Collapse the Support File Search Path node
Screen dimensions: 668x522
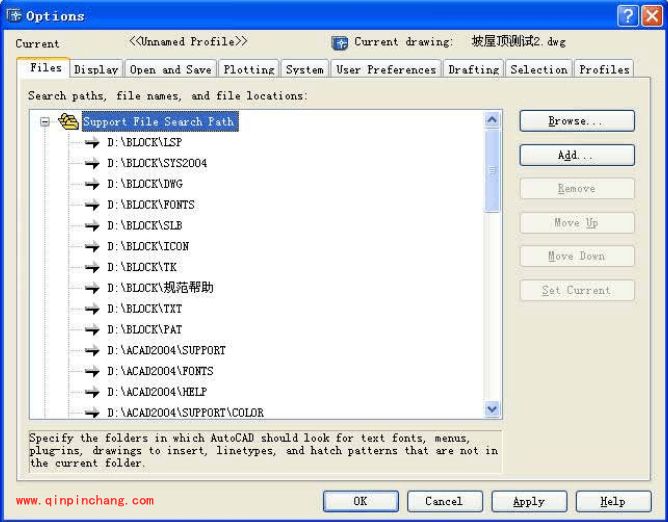click(x=45, y=122)
